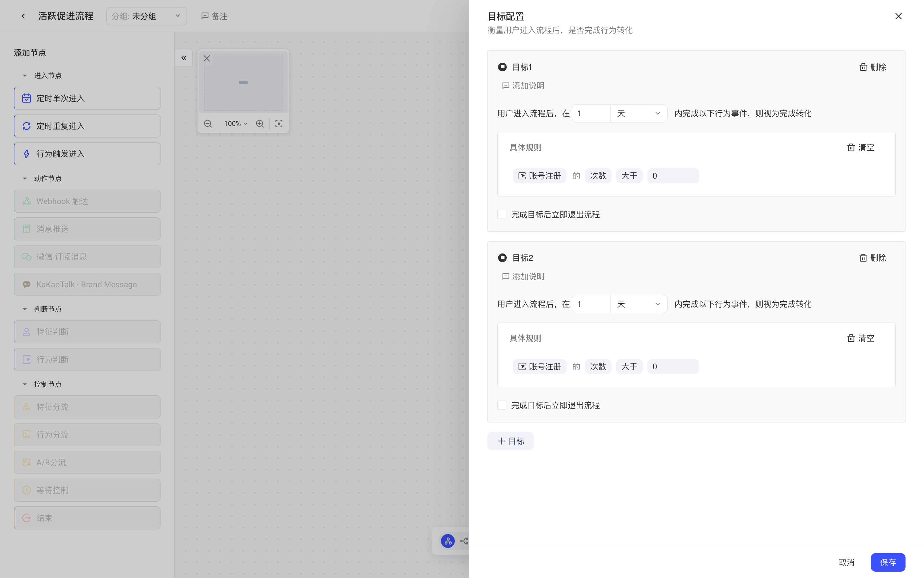Click 添加说明 under 目标1
Screen dimensions: 924x578
click(523, 86)
